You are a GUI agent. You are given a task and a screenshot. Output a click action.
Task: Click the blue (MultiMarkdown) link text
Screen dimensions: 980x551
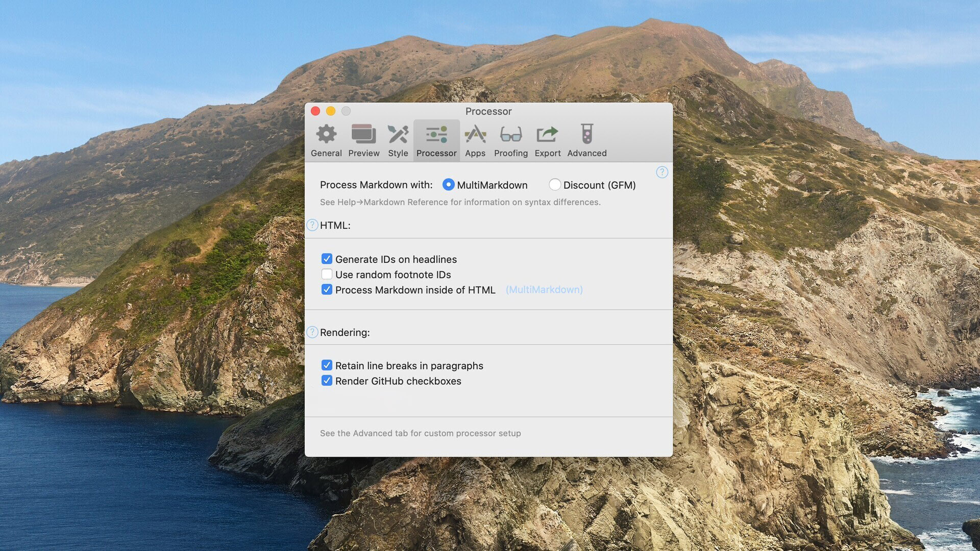pos(544,290)
